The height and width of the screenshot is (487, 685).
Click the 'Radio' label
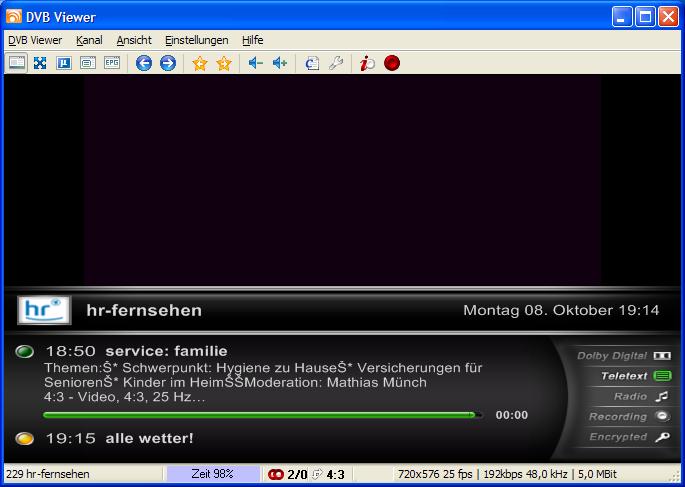pyautogui.click(x=630, y=396)
